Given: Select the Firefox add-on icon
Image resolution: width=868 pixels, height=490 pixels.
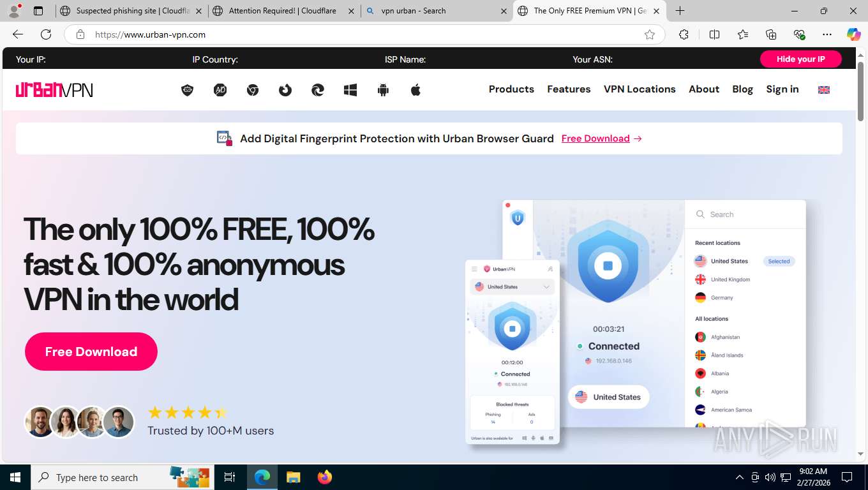Looking at the screenshot, I should 285,90.
